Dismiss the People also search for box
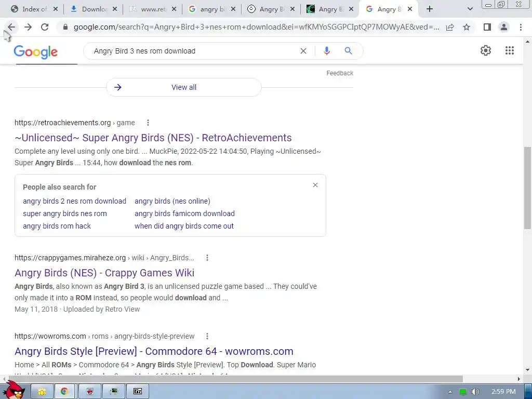Viewport: 532px width, 399px height. click(315, 185)
